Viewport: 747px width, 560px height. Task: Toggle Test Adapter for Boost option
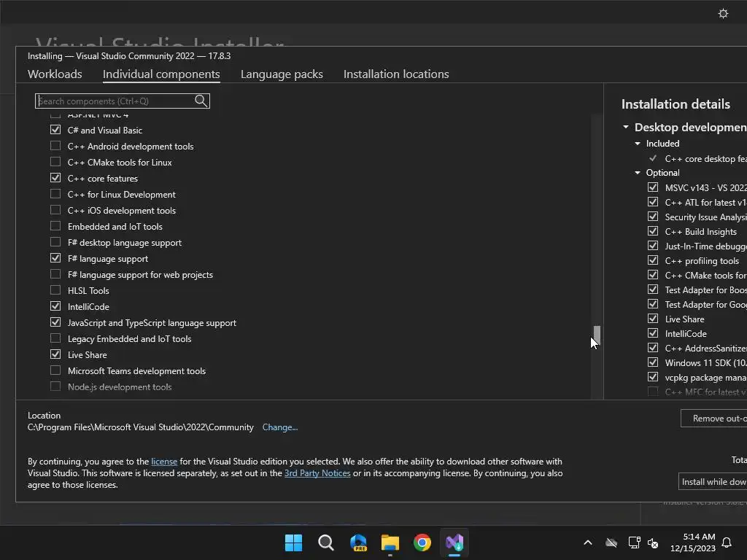pyautogui.click(x=653, y=289)
